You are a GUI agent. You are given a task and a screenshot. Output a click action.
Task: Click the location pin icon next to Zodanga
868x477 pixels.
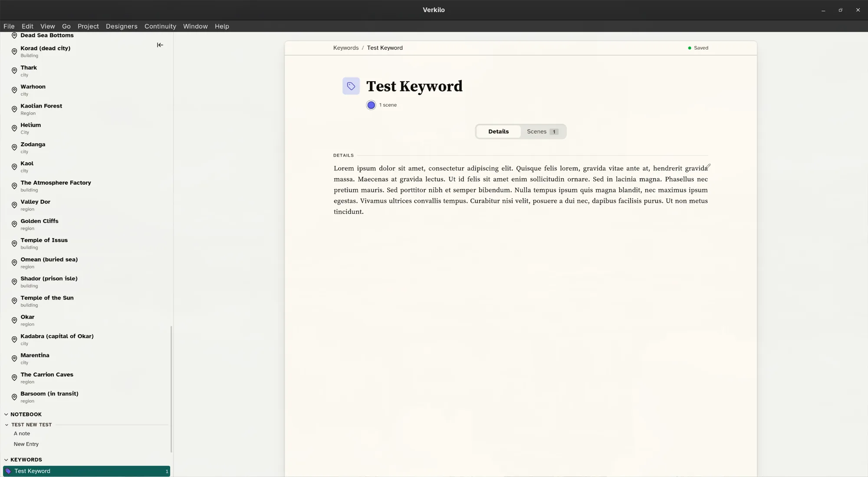14,147
